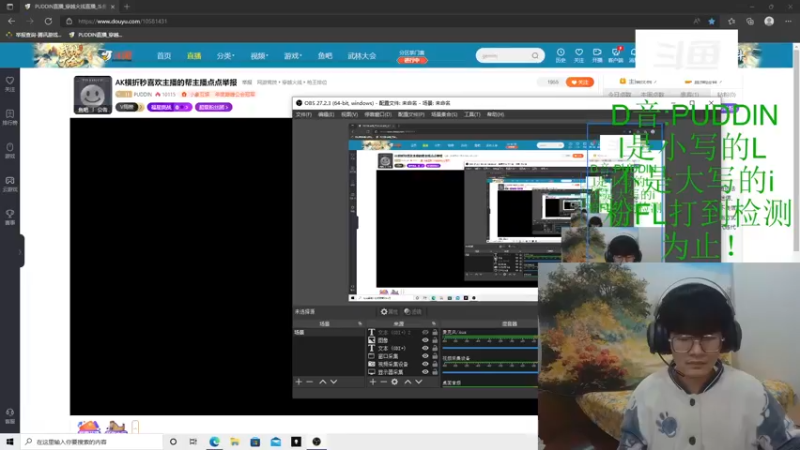The height and width of the screenshot is (450, 800).
Task: Click the 客户端 client icon with red badge
Action: [616, 55]
